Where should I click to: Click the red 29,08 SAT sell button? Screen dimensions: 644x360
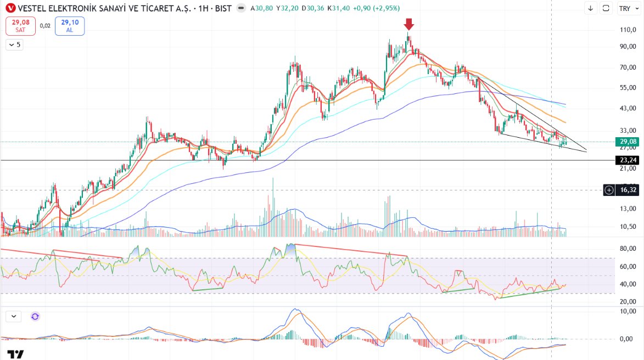20,26
